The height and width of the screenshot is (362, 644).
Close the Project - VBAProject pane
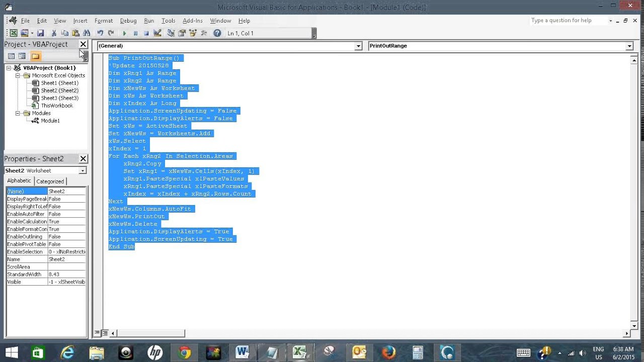[84, 44]
